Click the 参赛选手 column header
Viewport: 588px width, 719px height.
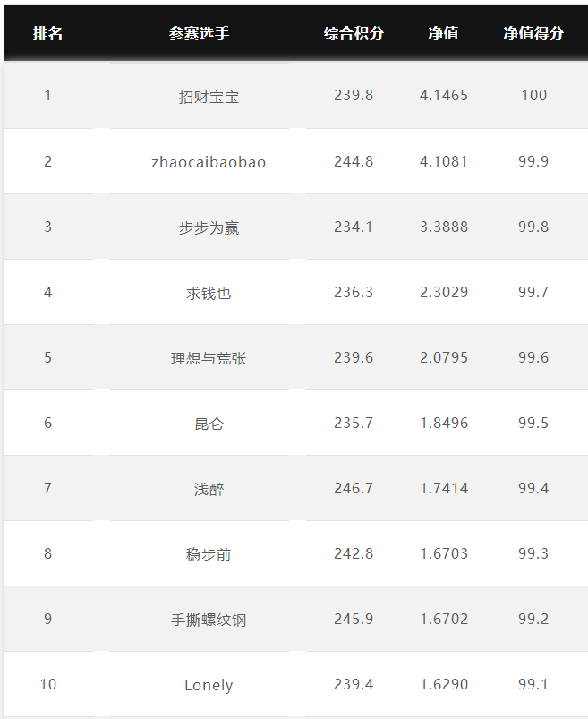pos(200,33)
